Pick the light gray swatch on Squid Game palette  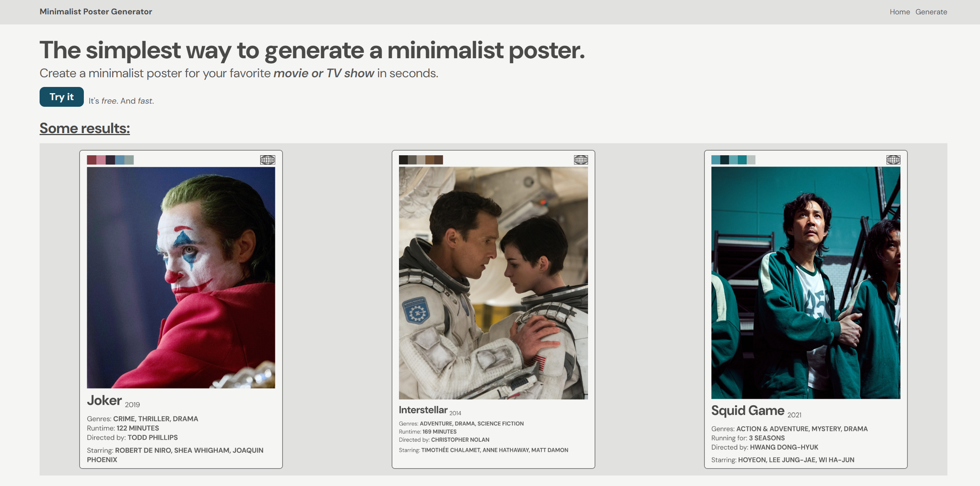click(x=751, y=160)
